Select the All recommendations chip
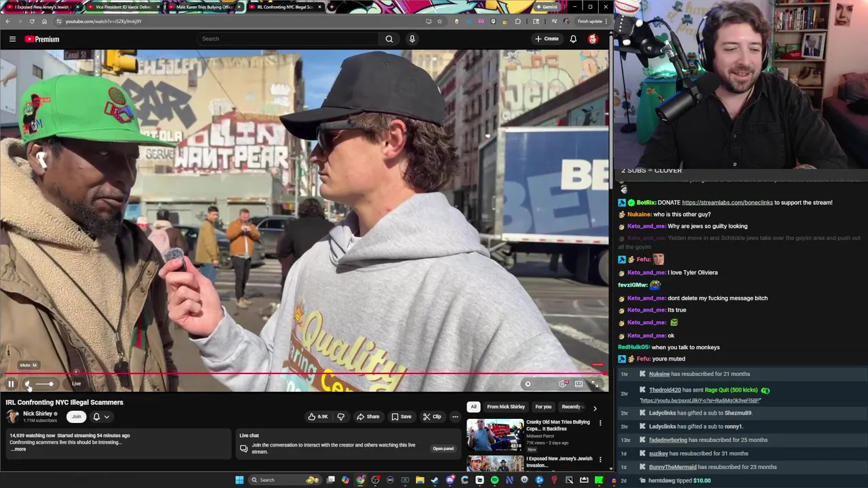This screenshot has width=868, height=488. pos(473,407)
